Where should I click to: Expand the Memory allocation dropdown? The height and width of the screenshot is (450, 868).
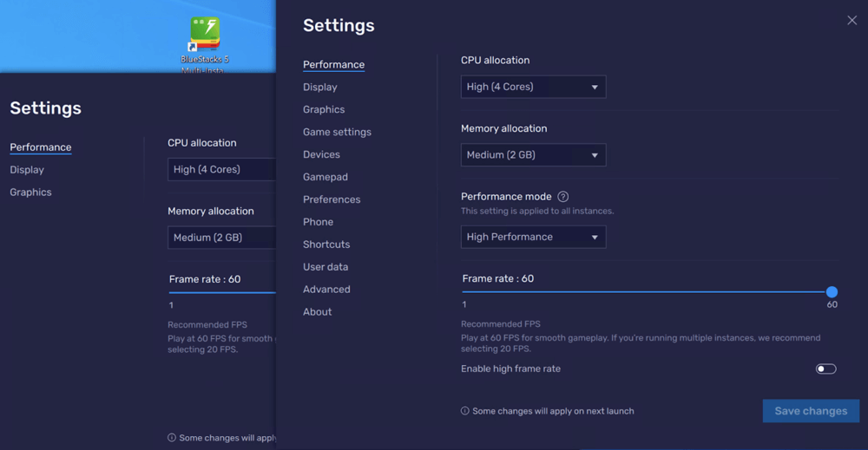click(x=533, y=155)
